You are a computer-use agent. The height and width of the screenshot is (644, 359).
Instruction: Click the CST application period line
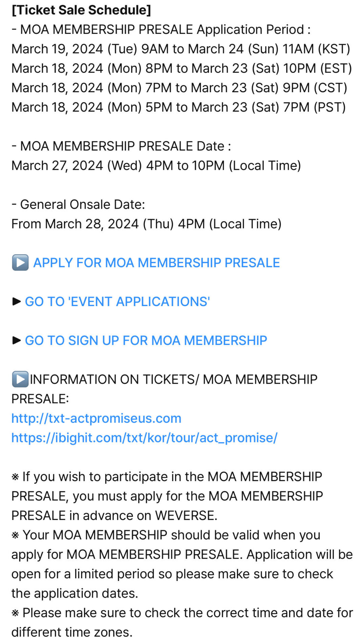pos(179,88)
